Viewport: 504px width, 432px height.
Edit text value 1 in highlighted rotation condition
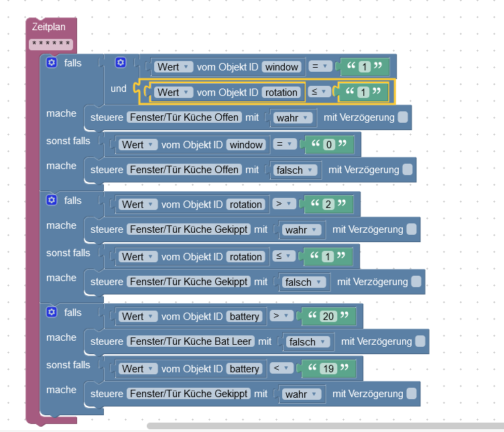click(x=363, y=93)
